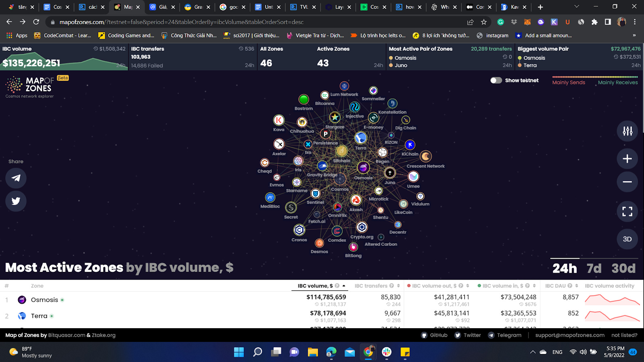Sort by IBC volume out column
Screen dimensions: 644x362
click(438, 286)
